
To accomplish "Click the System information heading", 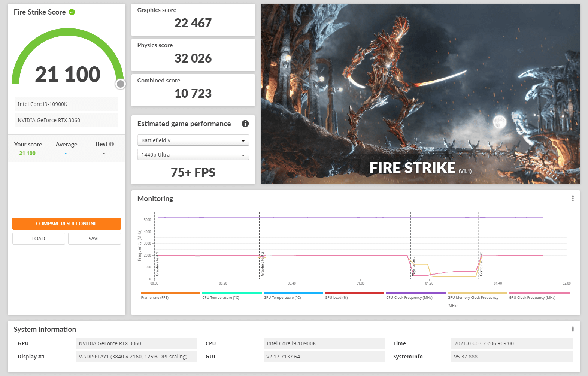I will (45, 329).
